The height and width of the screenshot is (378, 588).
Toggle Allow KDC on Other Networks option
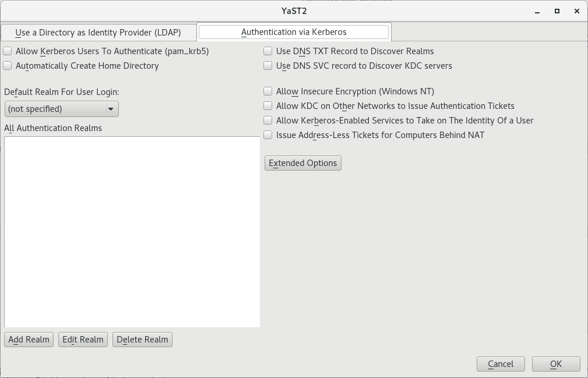coord(268,106)
